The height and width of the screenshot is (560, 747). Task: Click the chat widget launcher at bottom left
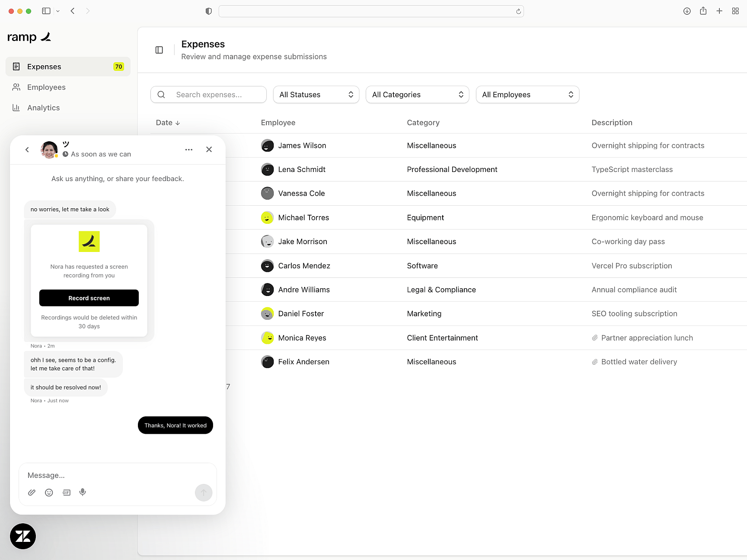22,536
